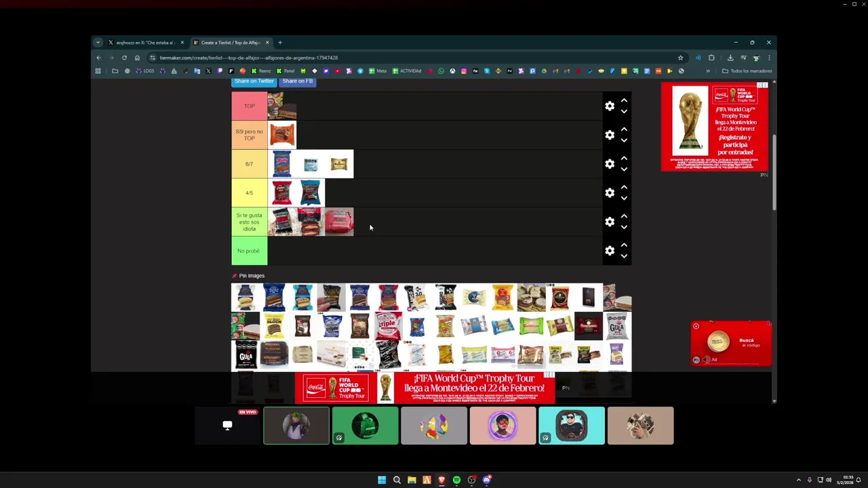Toggle the Pin Images option
Viewport: 868px width, 488px height.
pyautogui.click(x=248, y=276)
